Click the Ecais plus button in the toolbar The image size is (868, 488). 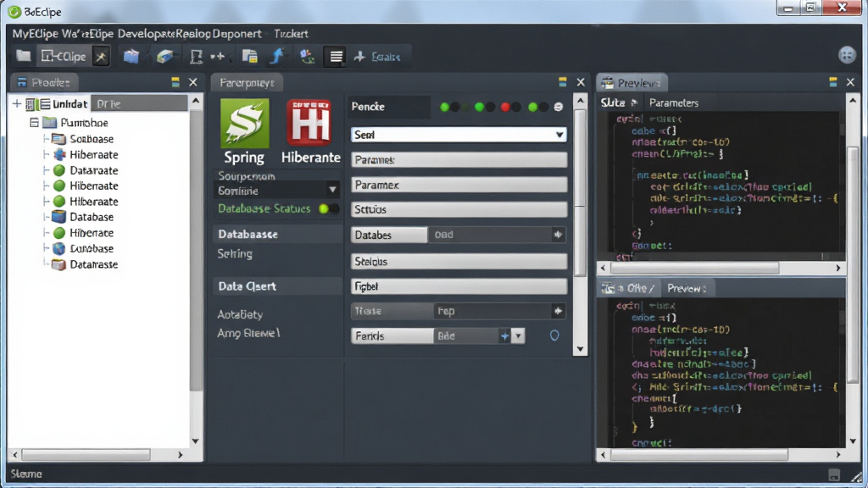click(x=377, y=57)
